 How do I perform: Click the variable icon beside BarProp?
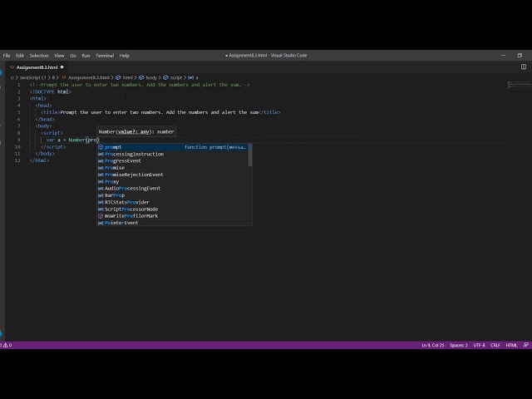click(101, 195)
